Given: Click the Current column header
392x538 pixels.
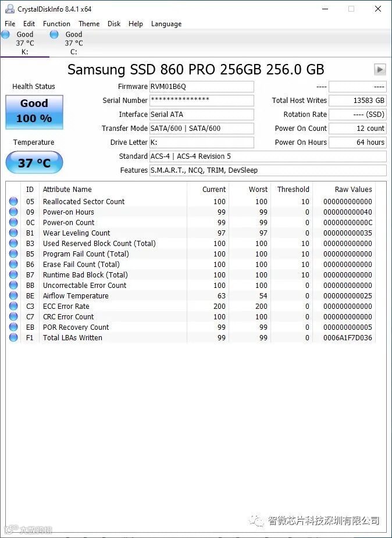Looking at the screenshot, I should [208, 190].
